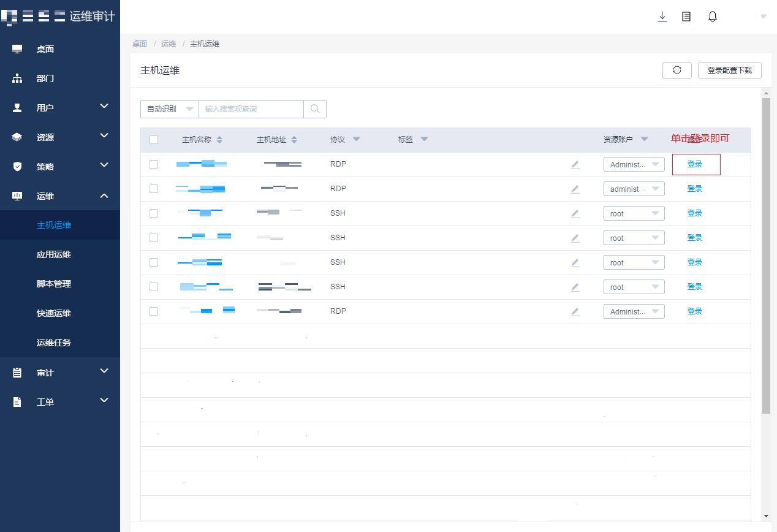Toggle the select-all header checkbox
777x532 pixels.
[154, 140]
